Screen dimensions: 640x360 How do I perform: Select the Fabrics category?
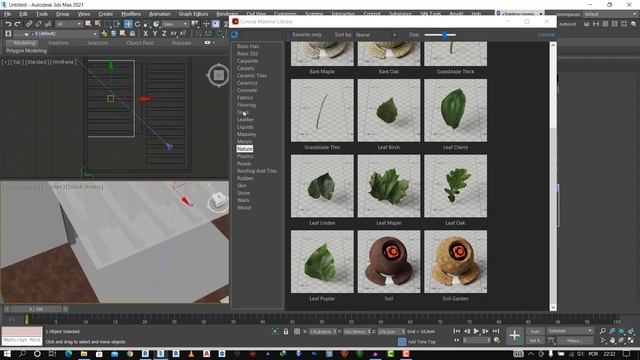pos(245,98)
